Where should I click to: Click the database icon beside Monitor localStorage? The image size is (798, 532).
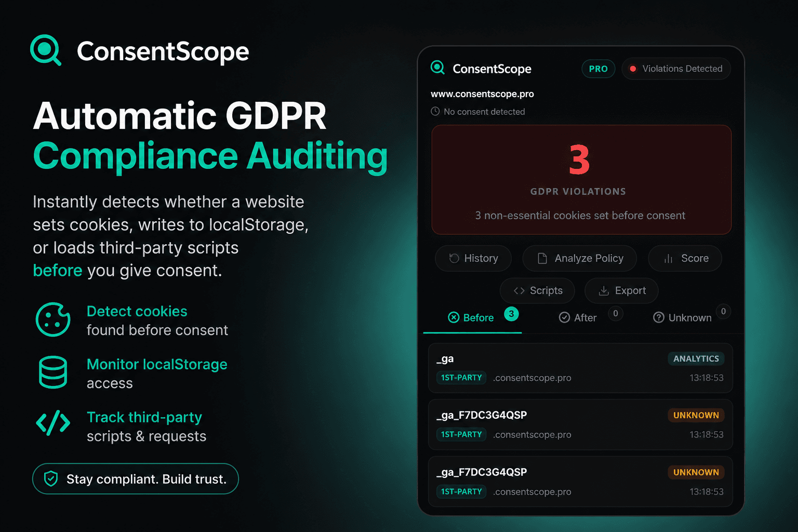[x=53, y=372]
